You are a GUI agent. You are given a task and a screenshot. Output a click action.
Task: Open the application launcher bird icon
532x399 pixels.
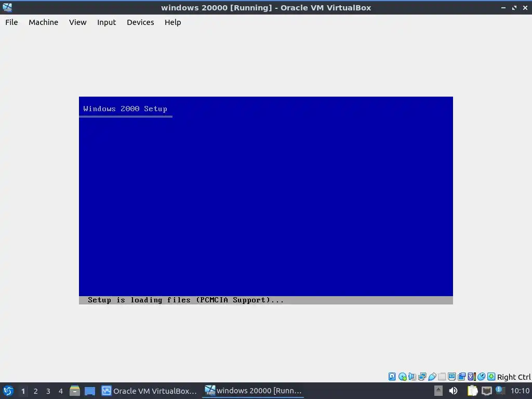click(x=8, y=391)
